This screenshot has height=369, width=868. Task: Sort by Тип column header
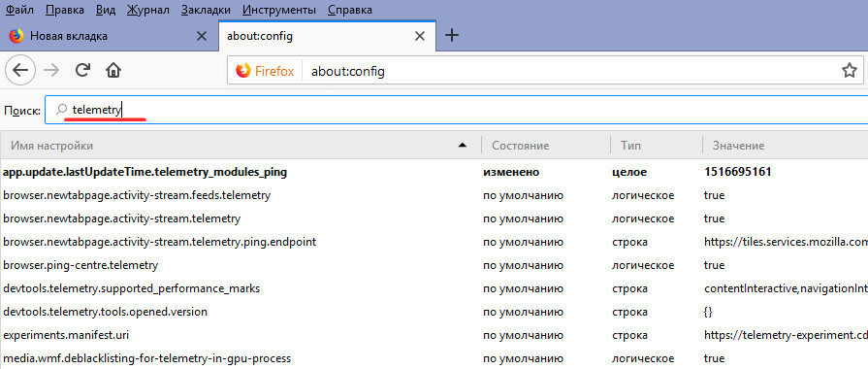tap(657, 146)
